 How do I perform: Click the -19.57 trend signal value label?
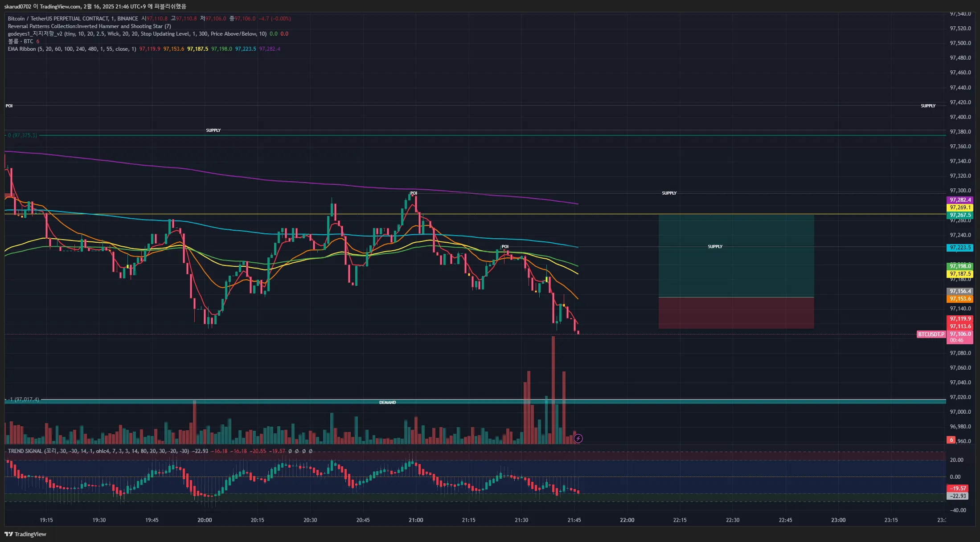tap(958, 489)
